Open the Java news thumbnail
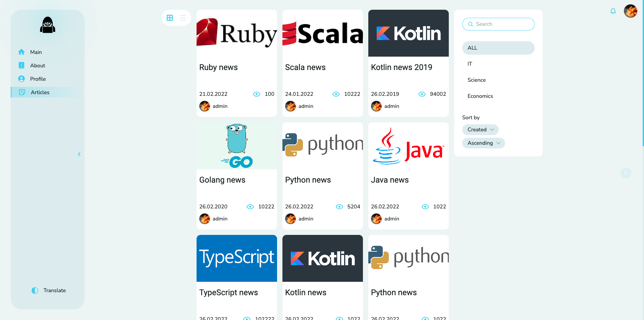This screenshot has height=320, width=644. click(409, 146)
